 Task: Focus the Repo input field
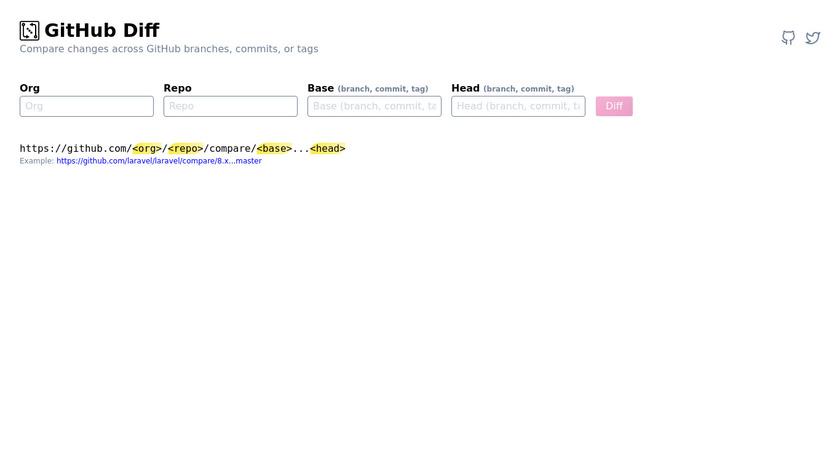point(230,106)
